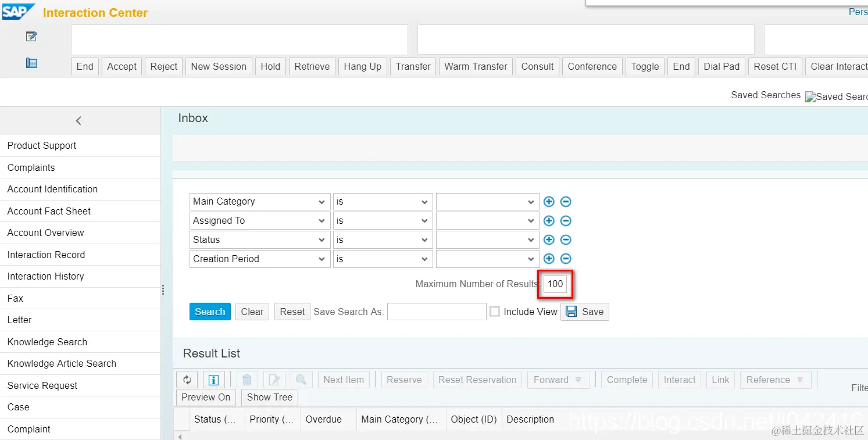
Task: Open the Forward dropdown button
Action: [x=559, y=380]
